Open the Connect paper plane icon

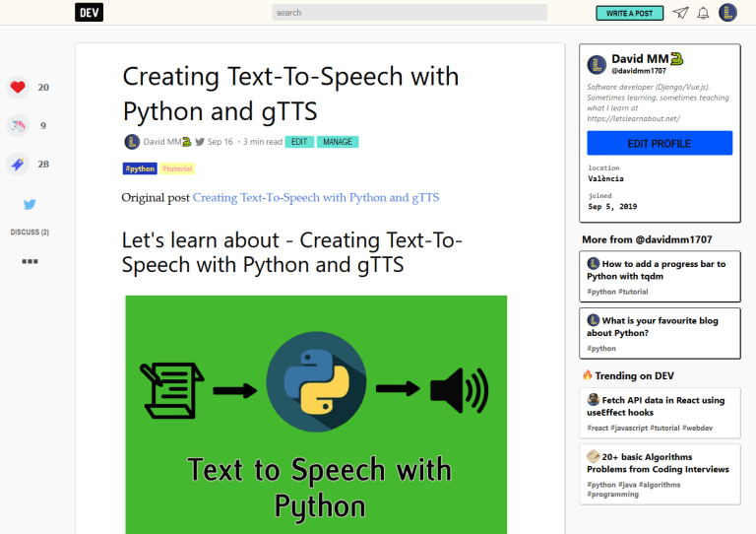click(x=680, y=13)
